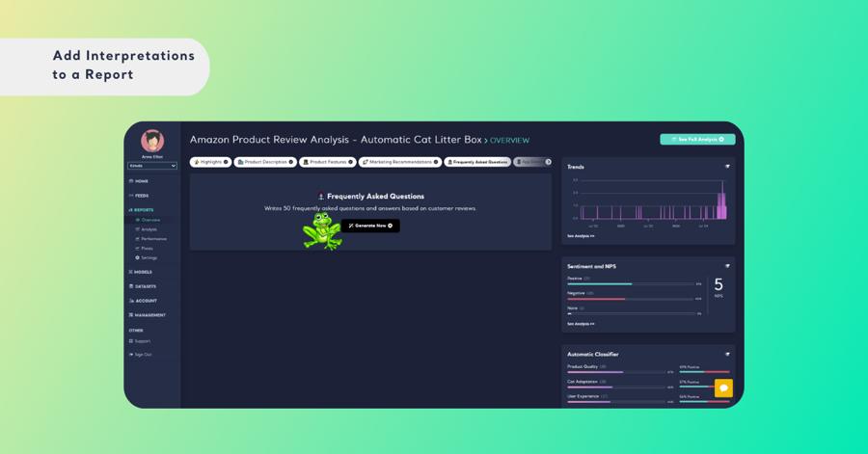Click Sign Out in the sidebar
Screen dimensions: 868x454
(140, 354)
